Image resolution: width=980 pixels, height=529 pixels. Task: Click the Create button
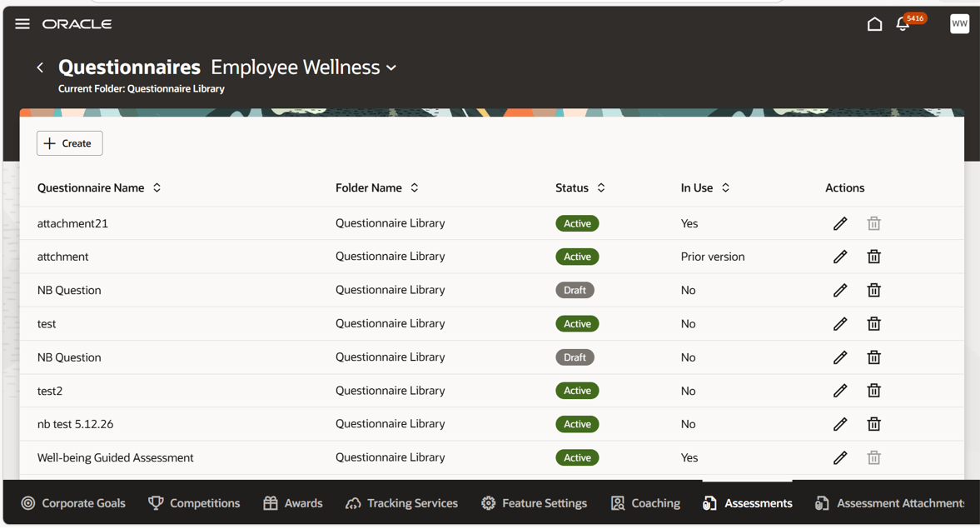[x=69, y=143]
